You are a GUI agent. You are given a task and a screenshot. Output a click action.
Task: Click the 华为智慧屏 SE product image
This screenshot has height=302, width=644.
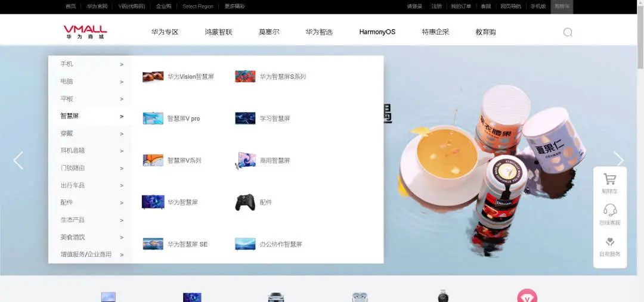point(153,244)
